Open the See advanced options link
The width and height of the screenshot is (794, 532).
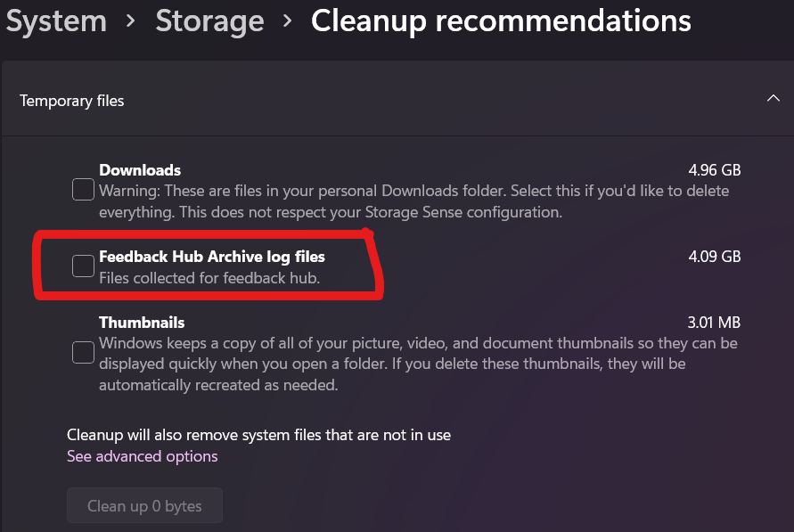coord(143,456)
